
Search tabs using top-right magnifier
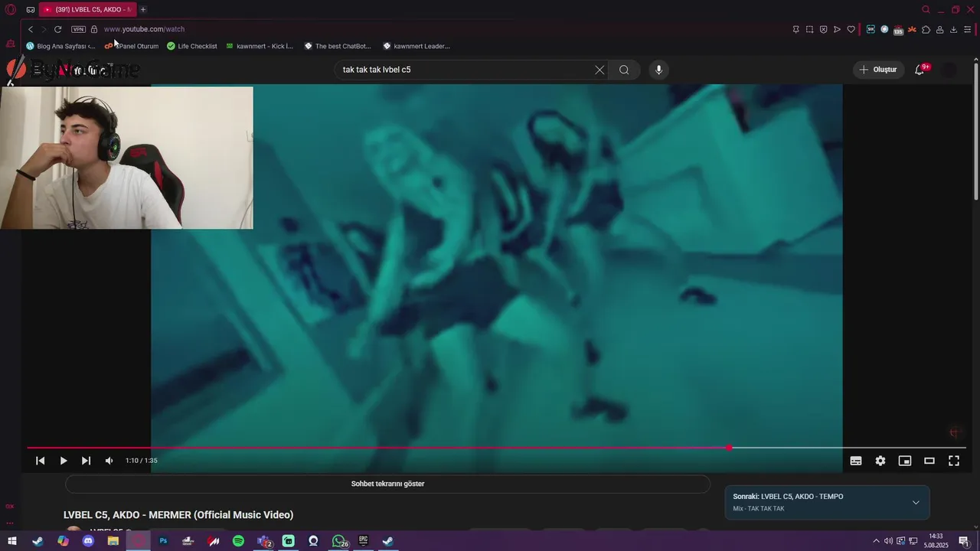click(x=926, y=9)
